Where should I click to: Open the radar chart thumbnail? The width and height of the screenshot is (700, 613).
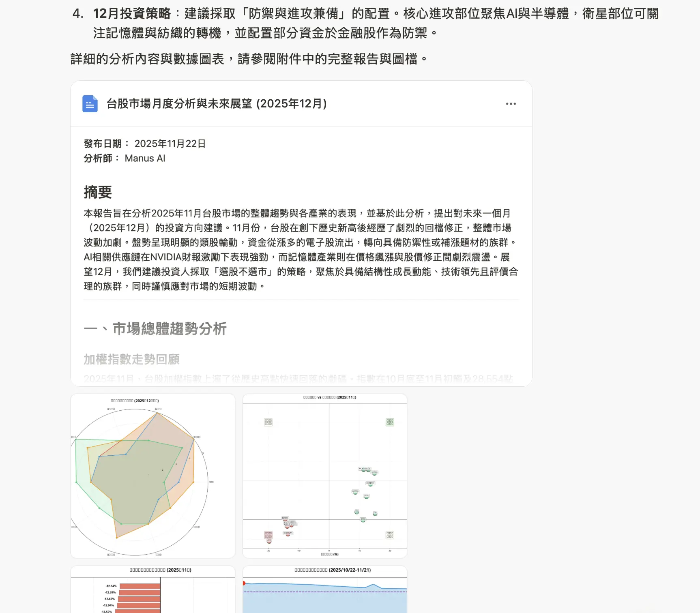(x=153, y=476)
